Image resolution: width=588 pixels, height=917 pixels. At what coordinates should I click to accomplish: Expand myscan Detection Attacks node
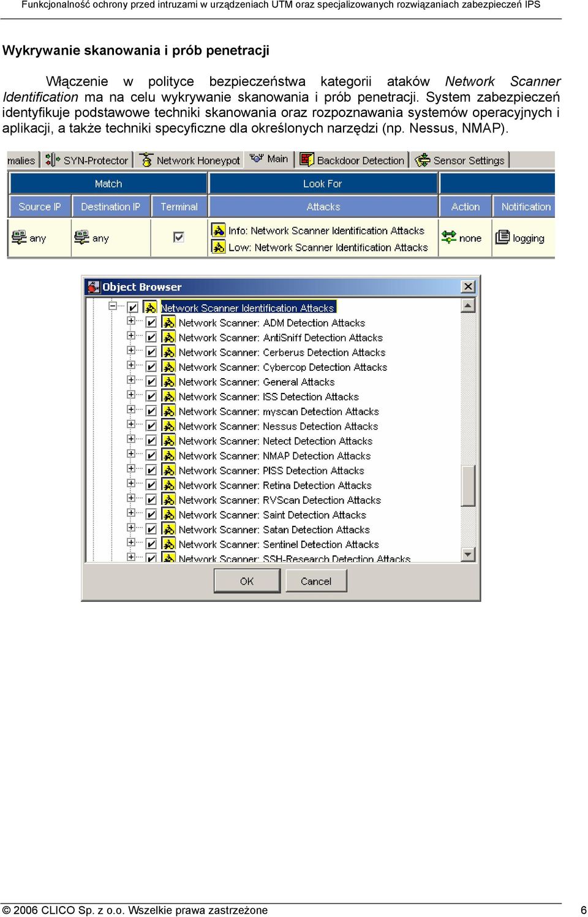click(x=131, y=409)
